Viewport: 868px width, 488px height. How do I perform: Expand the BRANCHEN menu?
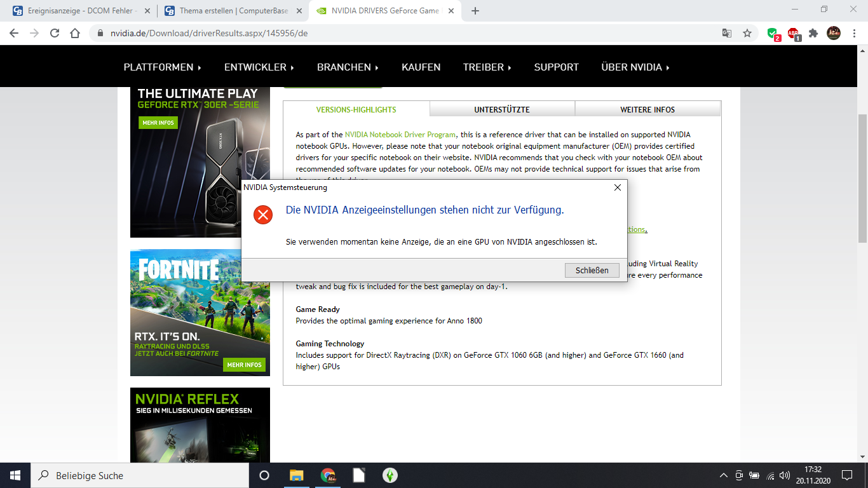click(x=348, y=67)
